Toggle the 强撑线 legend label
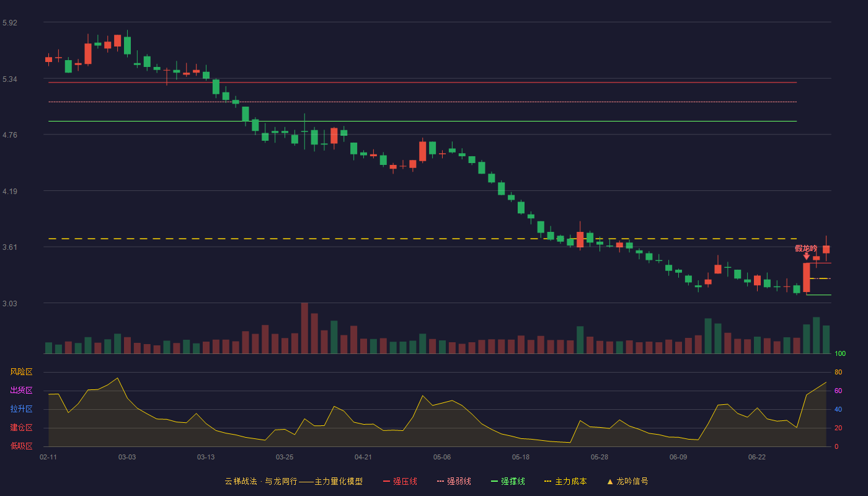The image size is (868, 496). click(x=513, y=482)
